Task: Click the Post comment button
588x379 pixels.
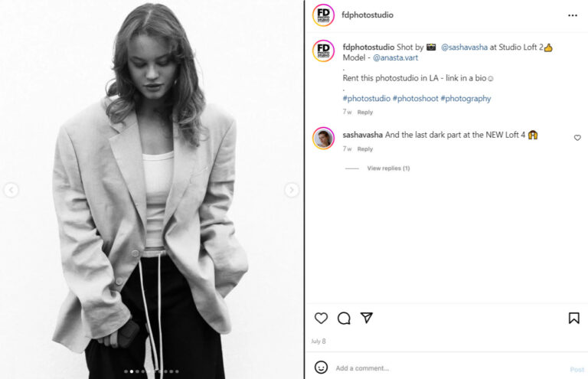Action: point(577,369)
